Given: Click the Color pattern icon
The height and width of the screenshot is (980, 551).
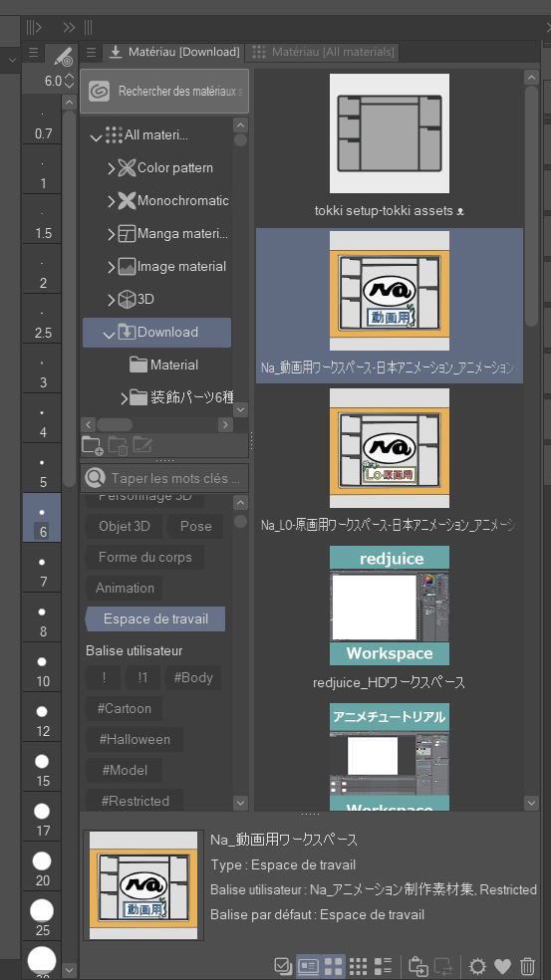Looking at the screenshot, I should [127, 167].
